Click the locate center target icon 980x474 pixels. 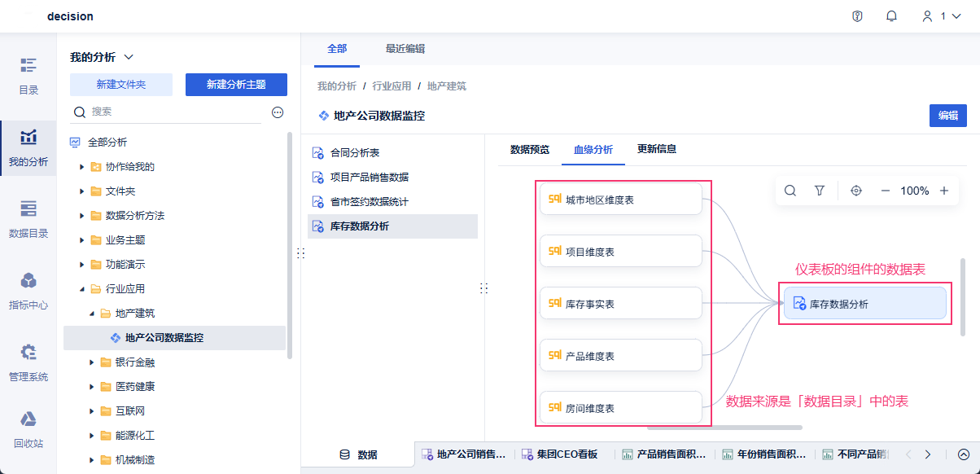(x=855, y=191)
